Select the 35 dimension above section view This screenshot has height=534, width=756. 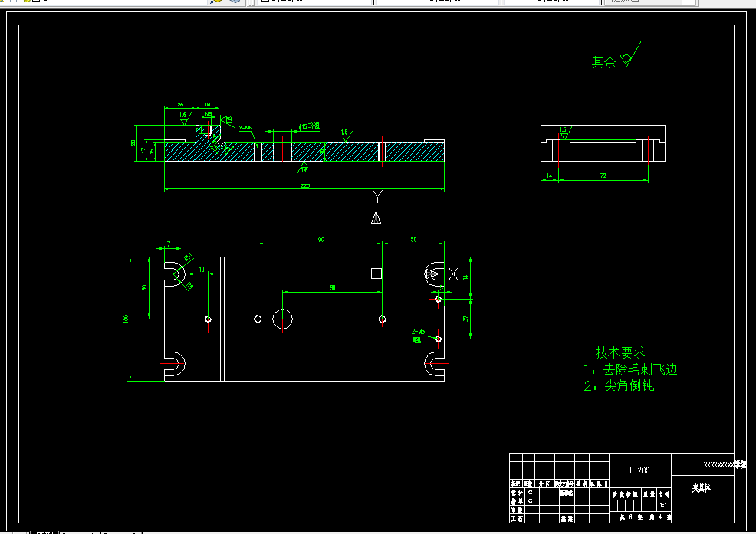pos(180,105)
